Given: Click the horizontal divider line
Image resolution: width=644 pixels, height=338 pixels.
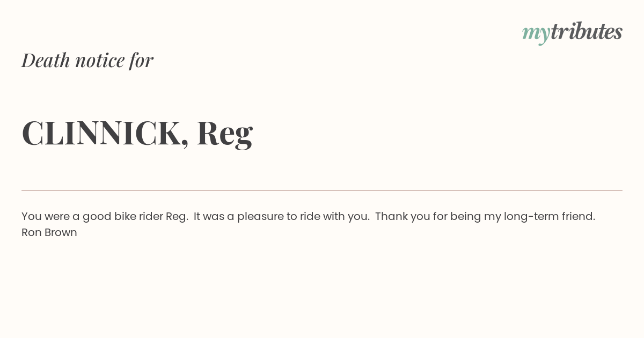Looking at the screenshot, I should coord(322,190).
